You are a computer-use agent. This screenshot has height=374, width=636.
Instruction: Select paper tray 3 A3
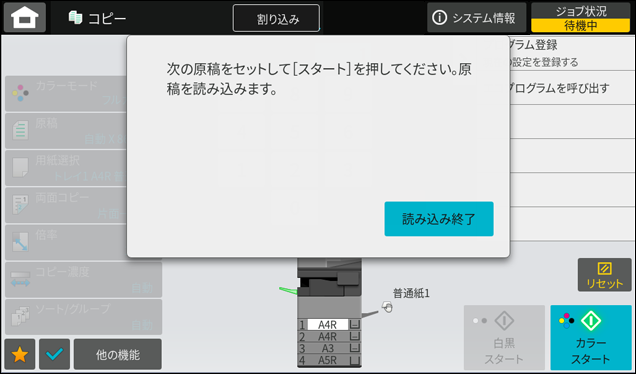[329, 348]
